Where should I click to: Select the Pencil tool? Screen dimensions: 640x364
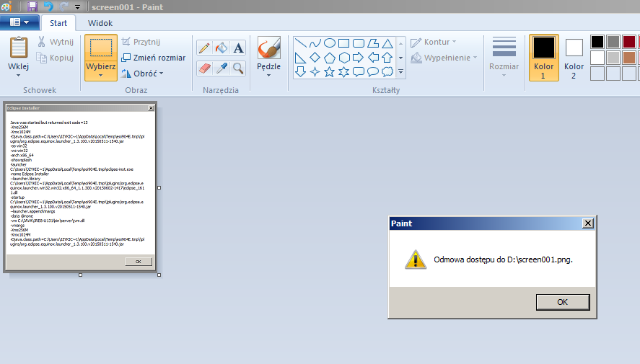[204, 48]
